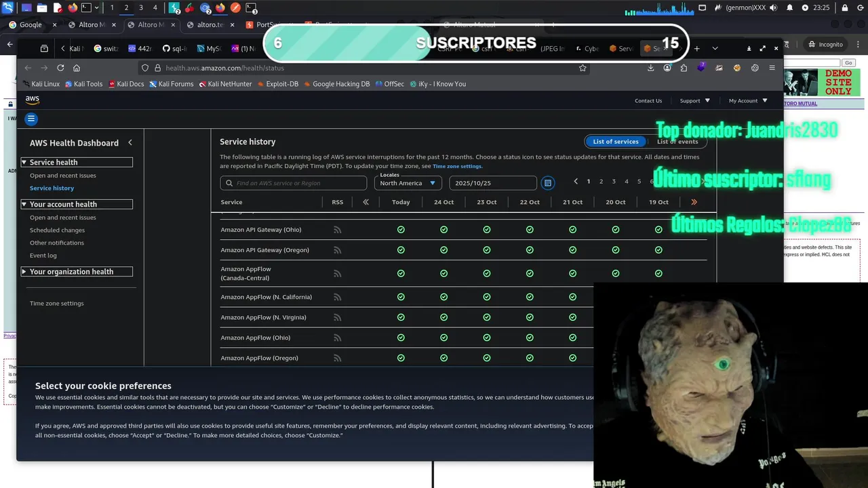
Task: Click 23 Oct status icon for AppFlow (N. Virginia)
Action: pos(487,317)
